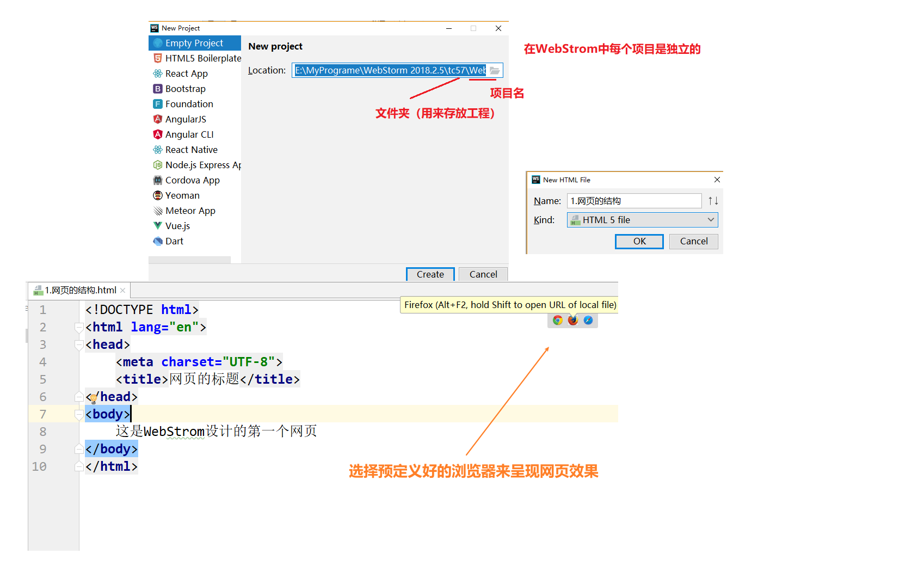The width and height of the screenshot is (924, 566).
Task: Choose the Cordova App template
Action: point(194,180)
